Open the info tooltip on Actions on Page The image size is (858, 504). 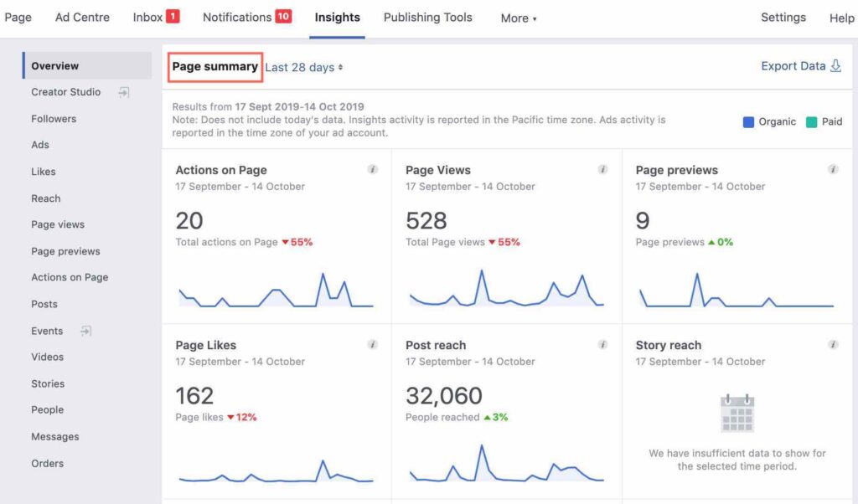373,168
